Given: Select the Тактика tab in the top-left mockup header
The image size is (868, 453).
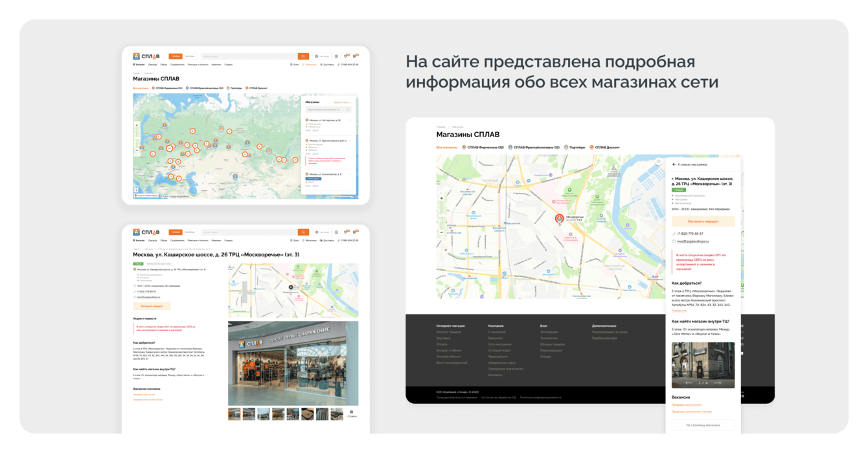Looking at the screenshot, I should (190, 56).
